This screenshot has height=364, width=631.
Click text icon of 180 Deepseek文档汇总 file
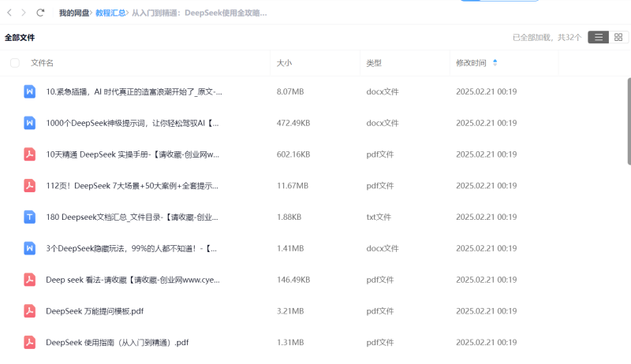(x=29, y=217)
